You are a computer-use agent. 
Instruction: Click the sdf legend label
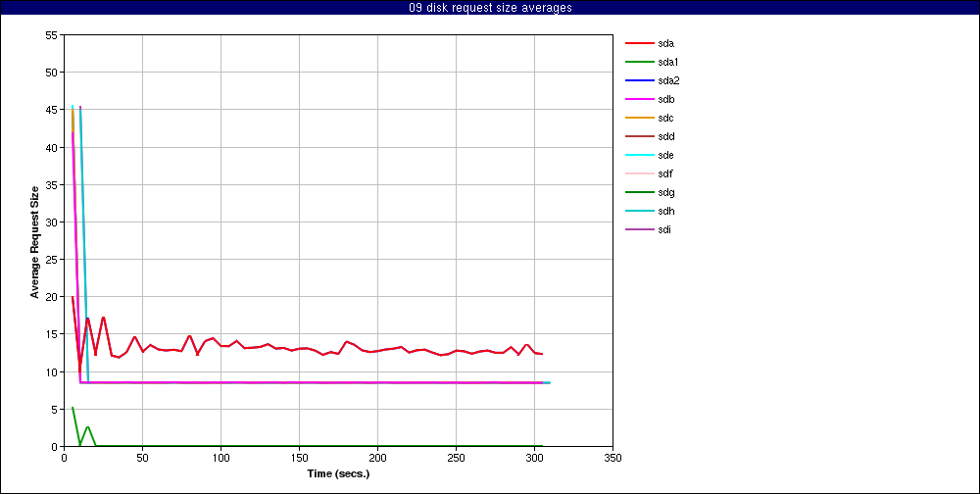(665, 173)
